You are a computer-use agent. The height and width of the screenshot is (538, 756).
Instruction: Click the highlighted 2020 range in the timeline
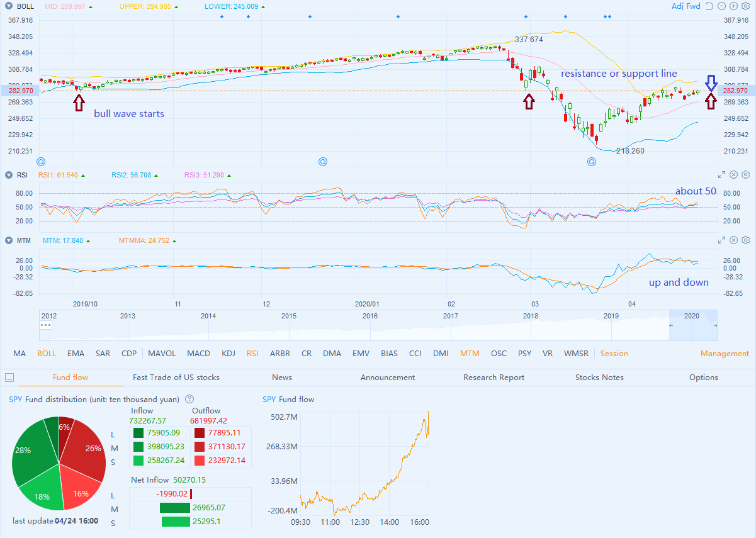tap(692, 325)
